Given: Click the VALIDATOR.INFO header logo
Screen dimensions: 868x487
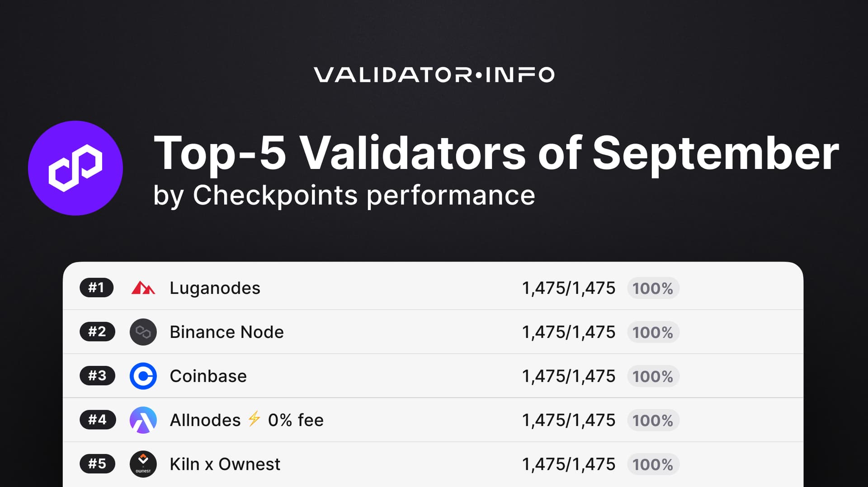Looking at the screenshot, I should click(x=434, y=75).
